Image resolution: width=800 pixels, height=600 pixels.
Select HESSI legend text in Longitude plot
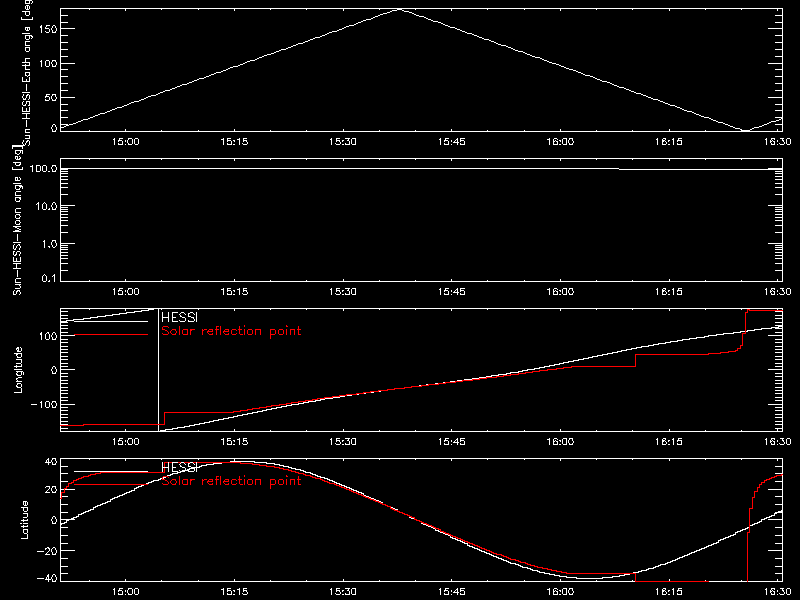[179, 317]
